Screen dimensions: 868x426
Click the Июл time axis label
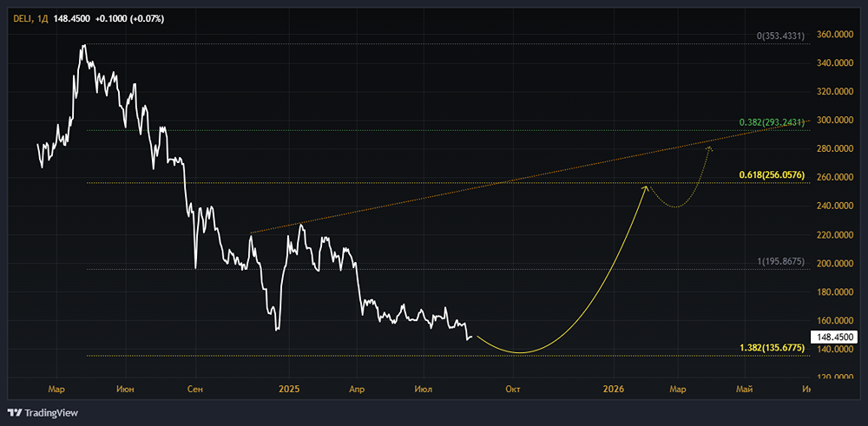[424, 390]
